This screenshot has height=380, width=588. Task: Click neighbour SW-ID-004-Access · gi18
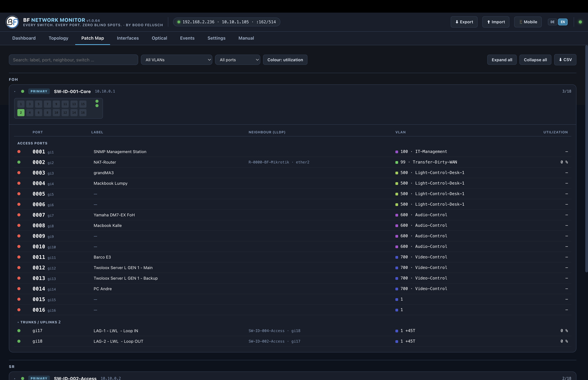pyautogui.click(x=274, y=331)
